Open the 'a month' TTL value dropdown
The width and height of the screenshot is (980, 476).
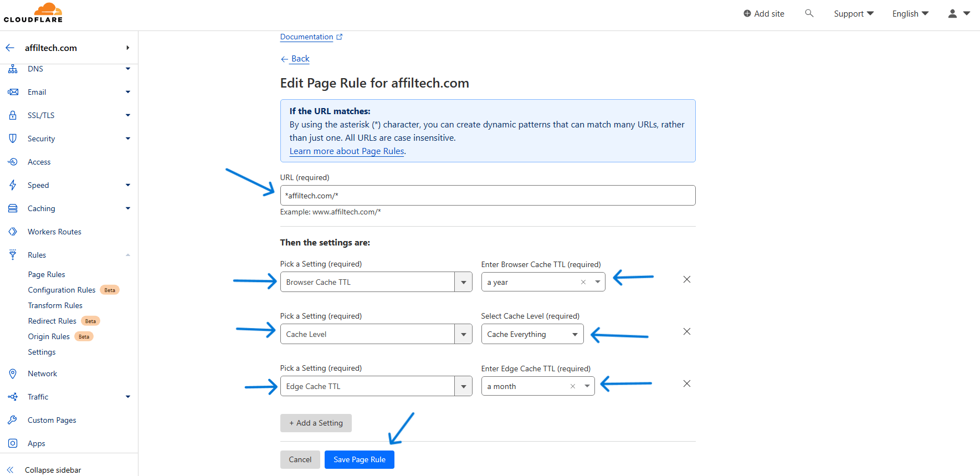click(587, 386)
